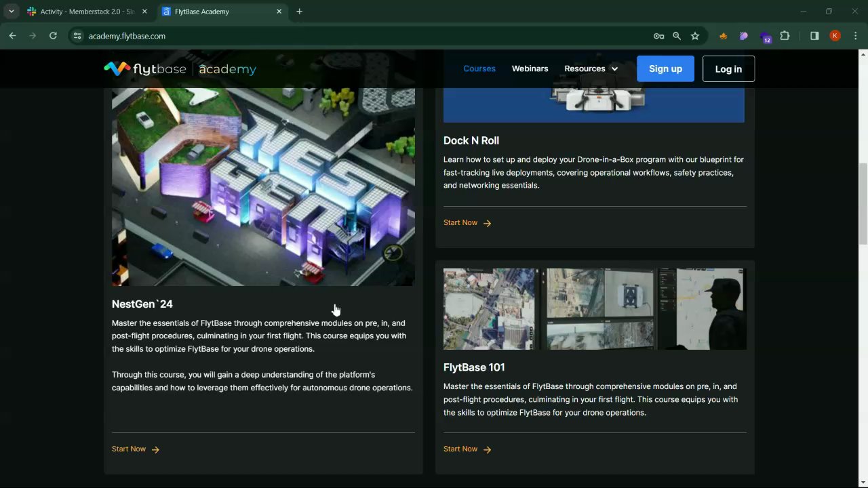Switch to the Activity - Memberstack 2.0 Slack tab
Viewport: 868px width, 488px height.
tap(86, 12)
